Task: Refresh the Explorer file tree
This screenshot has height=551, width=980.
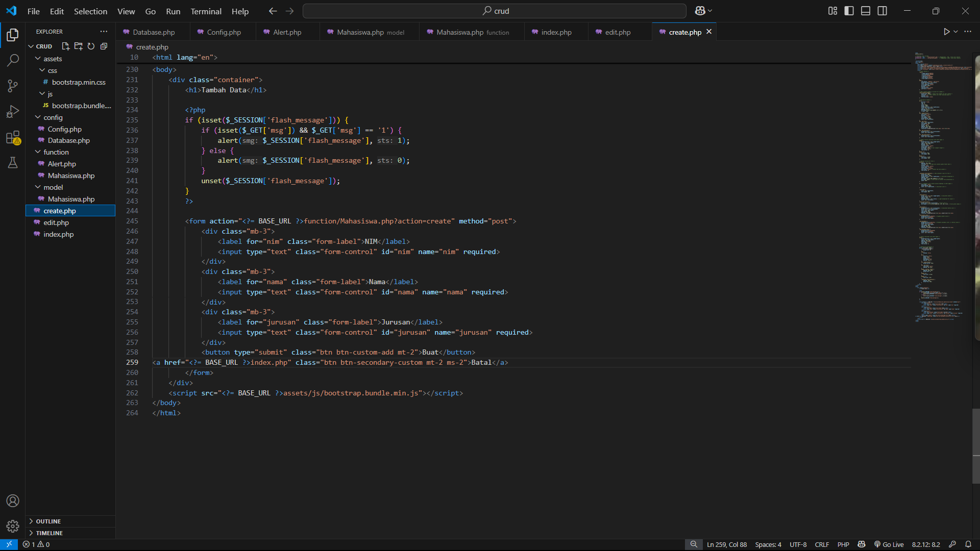Action: pyautogui.click(x=91, y=46)
